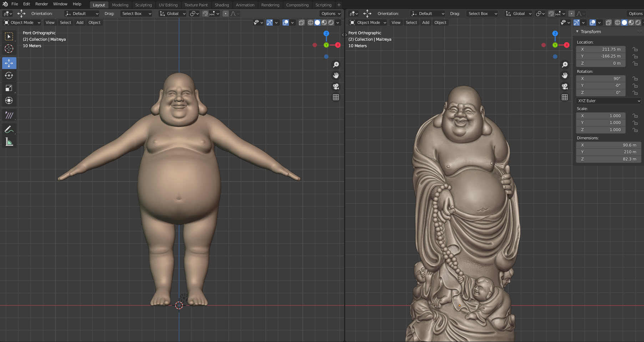Open Object Mode dropdown in right viewport
This screenshot has width=644, height=342.
tap(368, 23)
